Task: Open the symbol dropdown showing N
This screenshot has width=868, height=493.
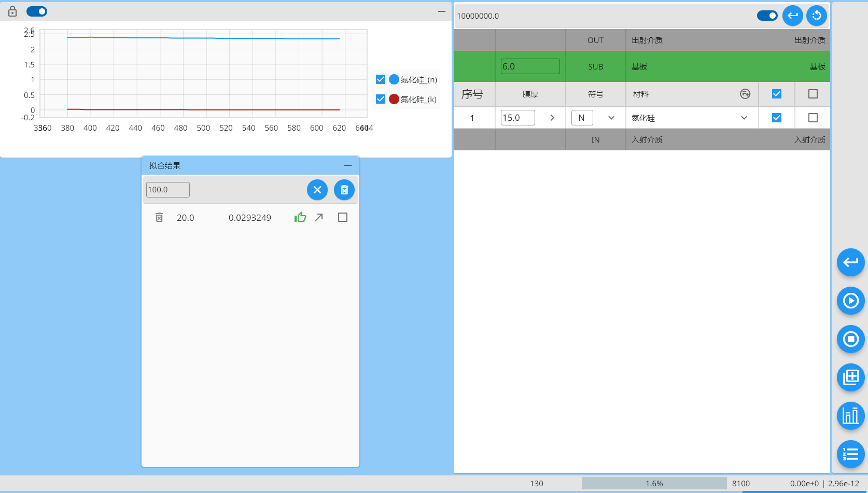Action: 611,118
